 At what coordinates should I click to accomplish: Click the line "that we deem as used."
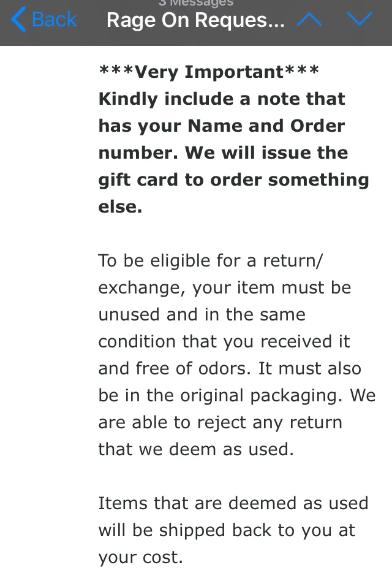point(196,450)
